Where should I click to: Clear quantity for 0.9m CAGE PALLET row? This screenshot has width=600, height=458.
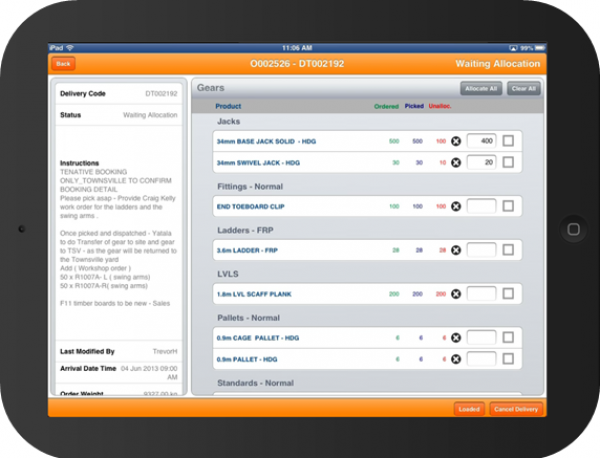click(456, 338)
